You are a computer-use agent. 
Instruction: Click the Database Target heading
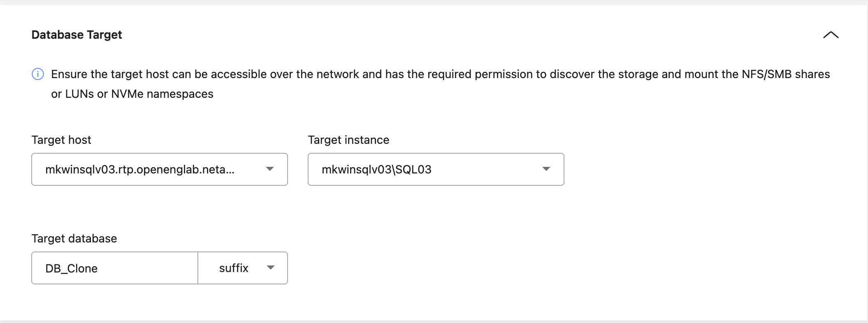[x=77, y=35]
